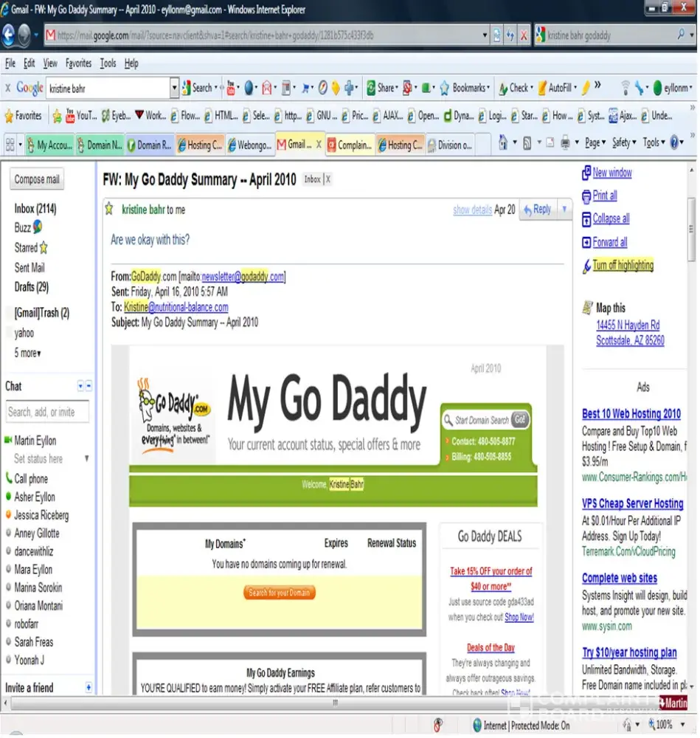Open chat with Asher Eyllon
Viewport: 700px width, 738px height.
tap(35, 497)
